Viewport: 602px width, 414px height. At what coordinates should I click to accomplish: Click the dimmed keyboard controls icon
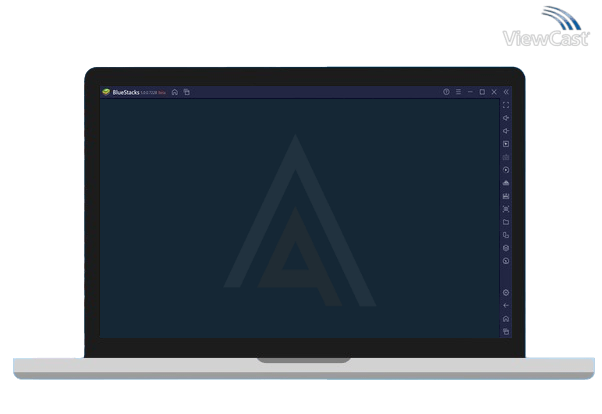(x=506, y=157)
